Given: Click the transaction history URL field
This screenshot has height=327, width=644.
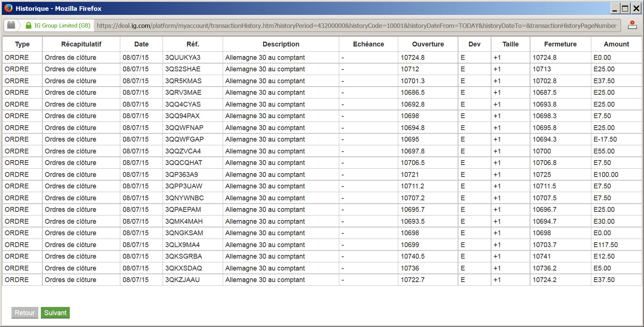Looking at the screenshot, I should click(357, 26).
